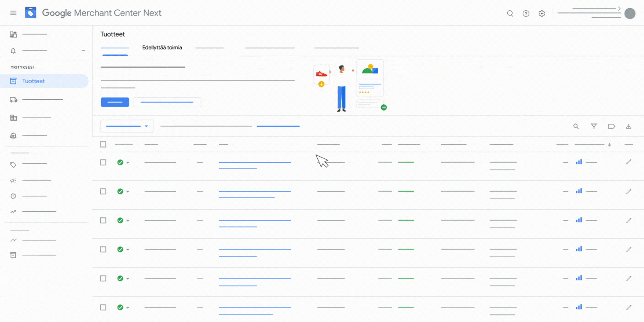
Task: Switch to the Edellyttää toimia tab
Action: (x=162, y=47)
